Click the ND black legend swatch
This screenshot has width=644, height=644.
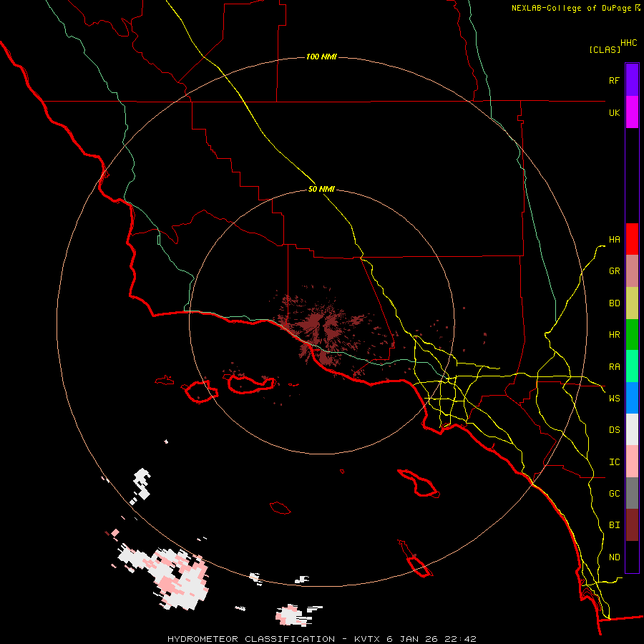[632, 557]
